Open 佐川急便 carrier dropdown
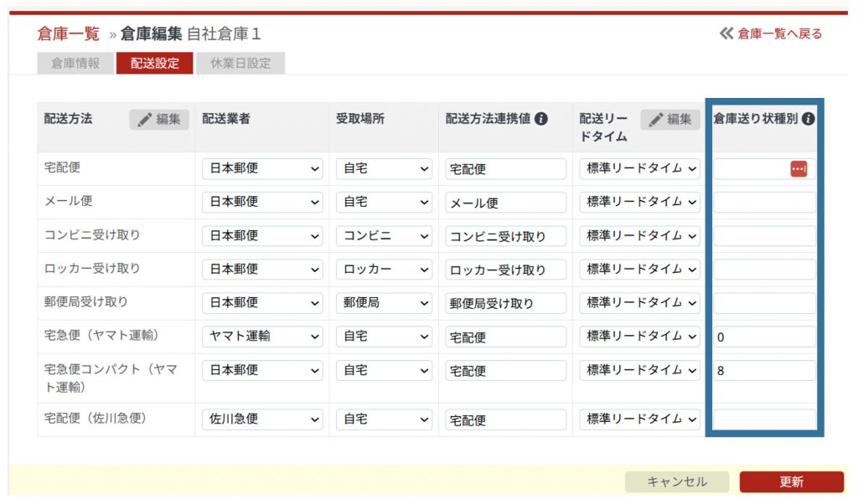Screen dimensions: 858x504 click(x=262, y=419)
